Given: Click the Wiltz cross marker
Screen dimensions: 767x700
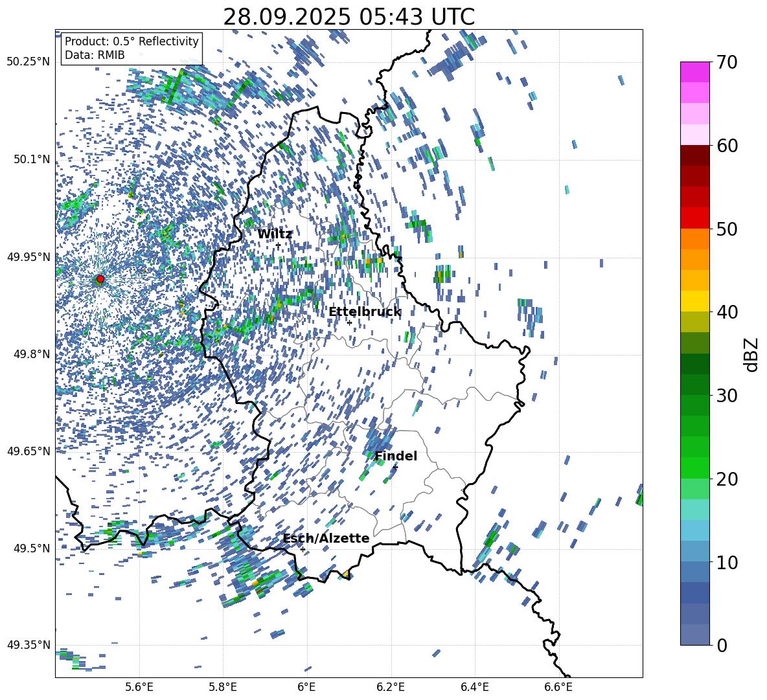Looking at the screenshot, I should pyautogui.click(x=279, y=245).
